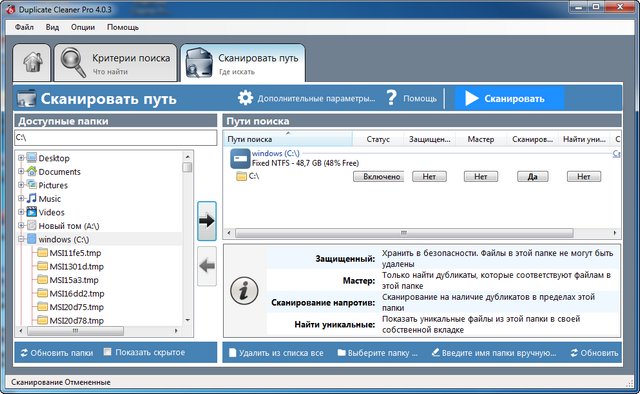Select MSI15a3.tmp folder icon
Screen dimensions: 640x394
coord(42,280)
